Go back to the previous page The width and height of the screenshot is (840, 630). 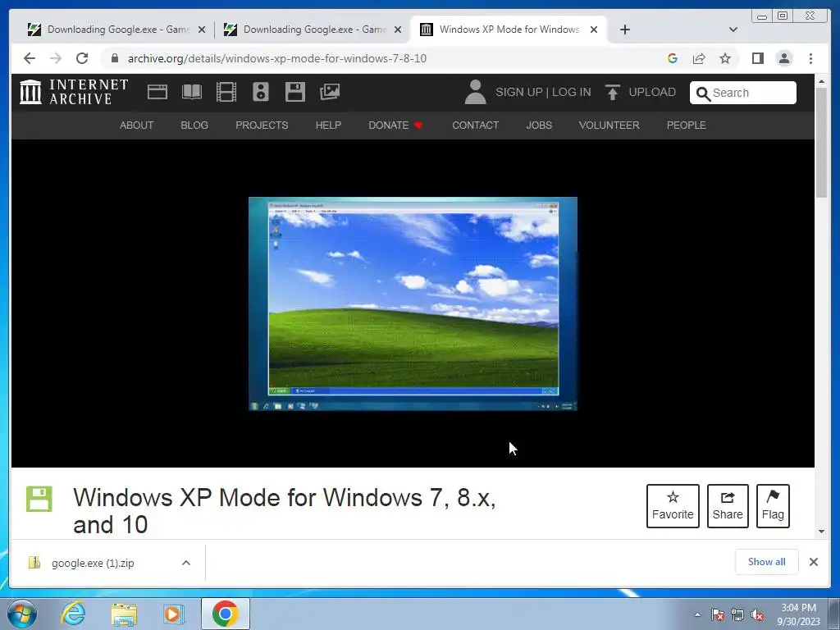[30, 58]
